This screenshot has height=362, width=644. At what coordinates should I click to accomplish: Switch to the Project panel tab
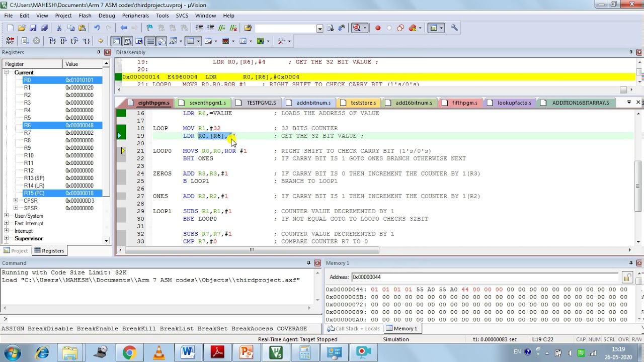tap(15, 250)
